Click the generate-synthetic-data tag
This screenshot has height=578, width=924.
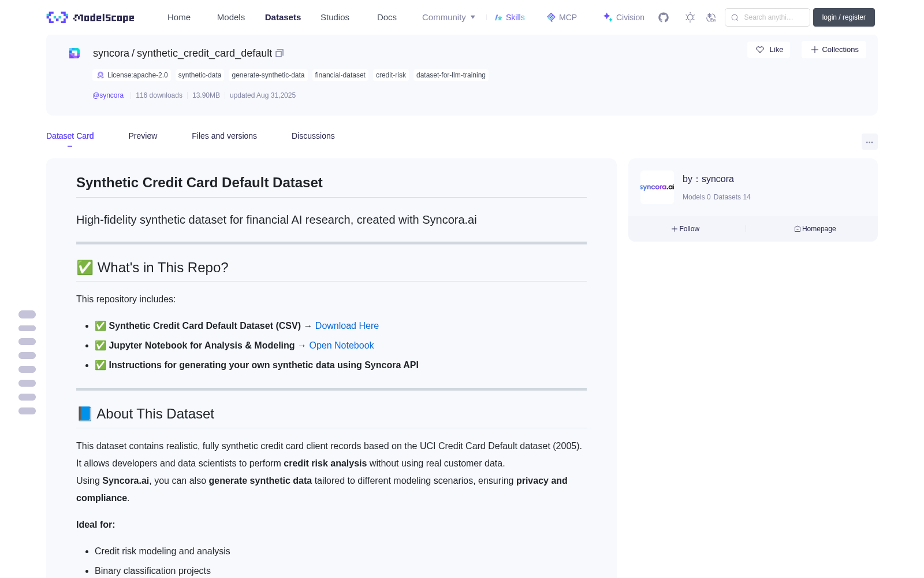tap(268, 75)
